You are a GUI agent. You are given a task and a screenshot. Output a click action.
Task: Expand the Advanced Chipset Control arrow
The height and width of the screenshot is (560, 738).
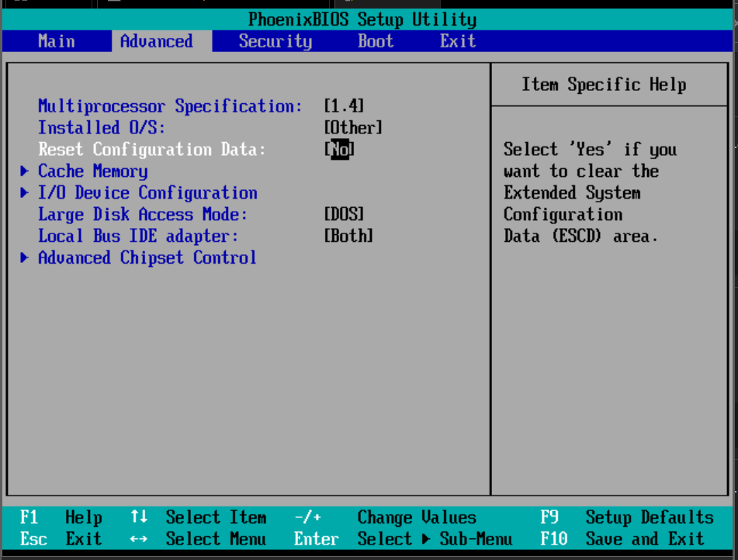point(25,258)
